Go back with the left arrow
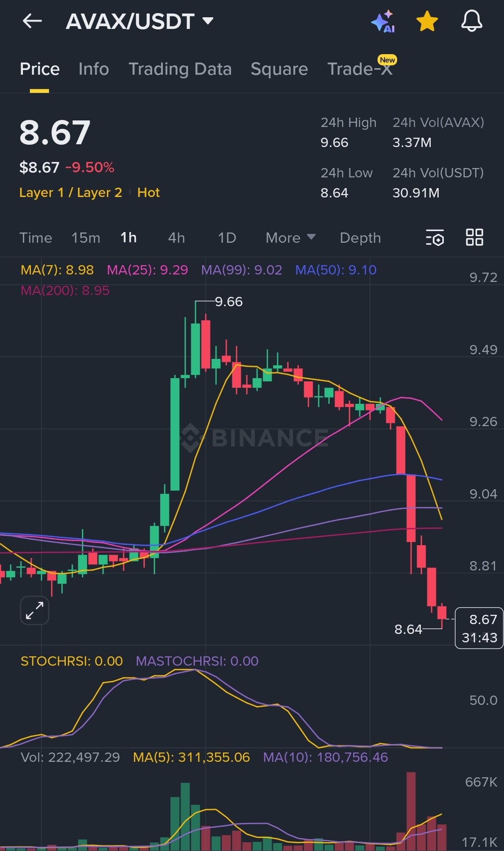The image size is (504, 851). (x=32, y=21)
